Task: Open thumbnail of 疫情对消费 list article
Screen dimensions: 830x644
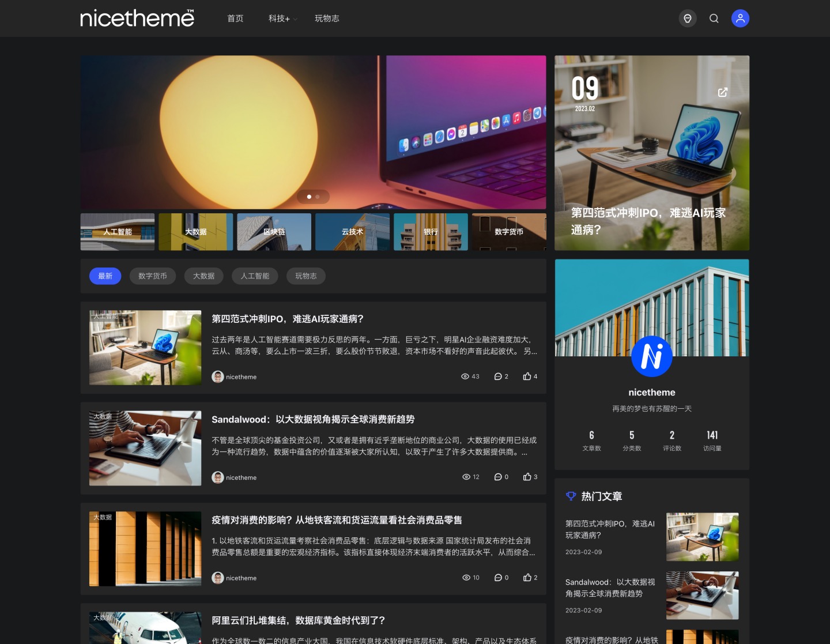Action: pyautogui.click(x=145, y=549)
